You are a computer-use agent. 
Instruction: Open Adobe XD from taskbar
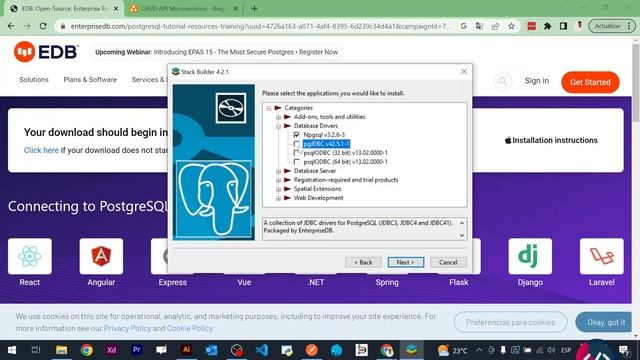[x=111, y=350]
